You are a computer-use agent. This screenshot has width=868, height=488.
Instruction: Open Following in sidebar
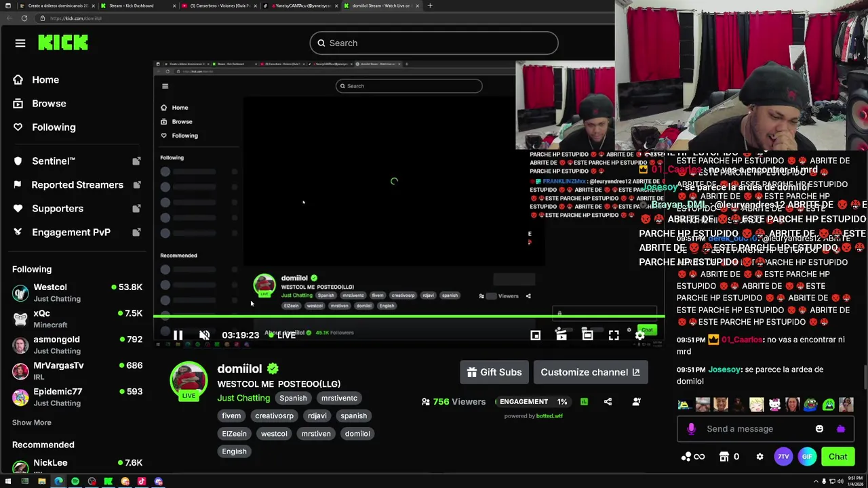click(54, 127)
